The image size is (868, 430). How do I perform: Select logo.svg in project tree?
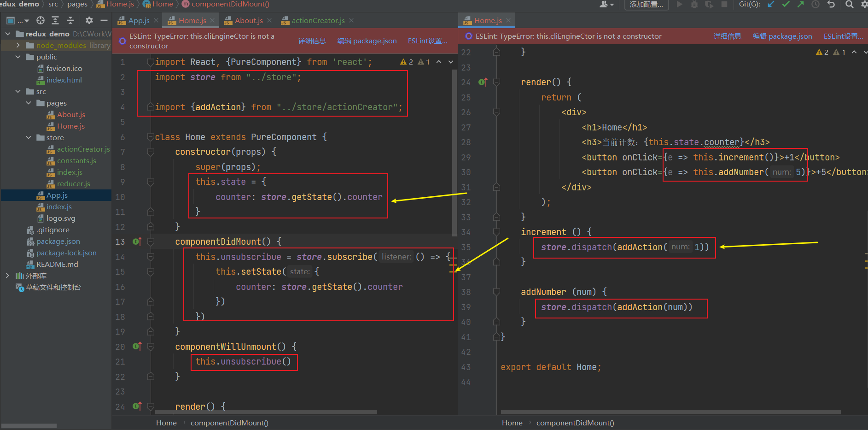[x=61, y=218]
